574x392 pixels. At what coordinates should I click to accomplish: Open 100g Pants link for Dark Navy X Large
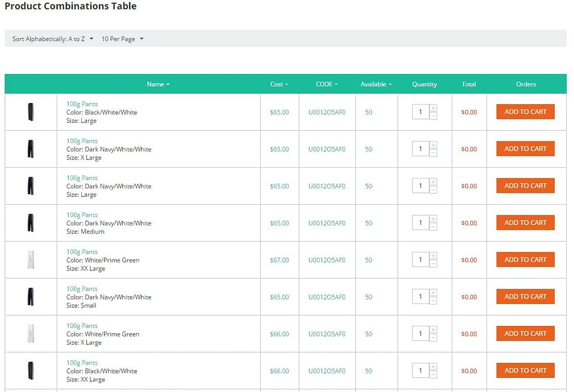pos(82,141)
